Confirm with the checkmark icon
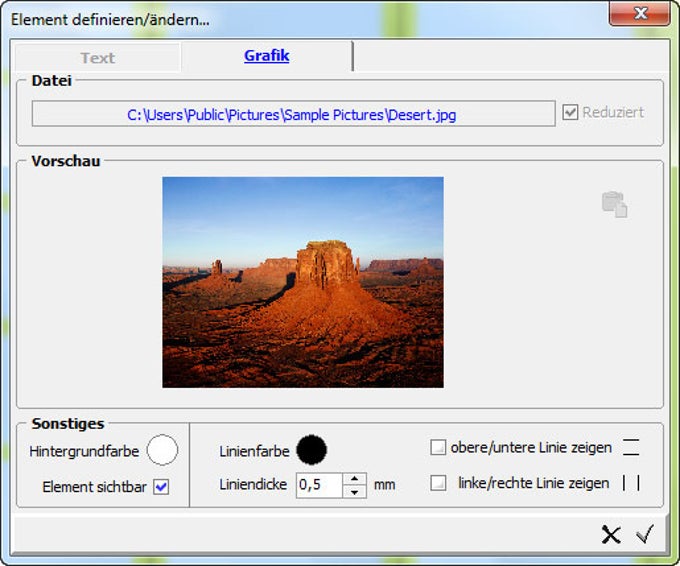Viewport: 680px width, 566px height. pos(645,534)
